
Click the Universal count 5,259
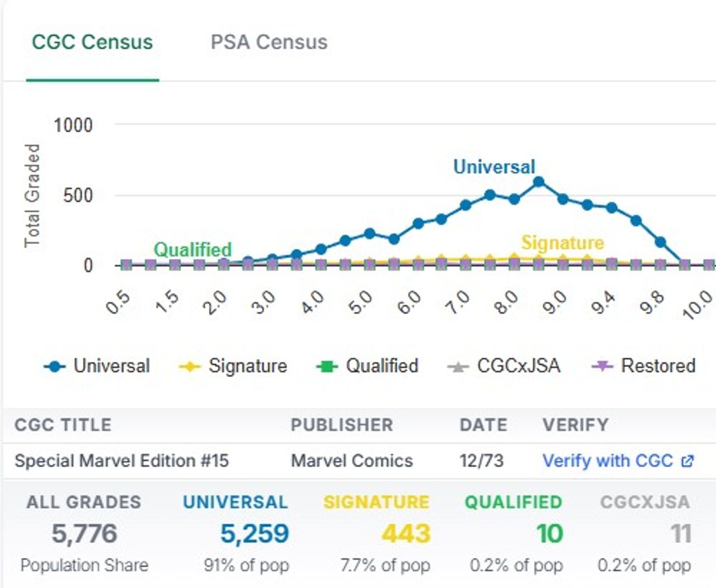tap(255, 534)
